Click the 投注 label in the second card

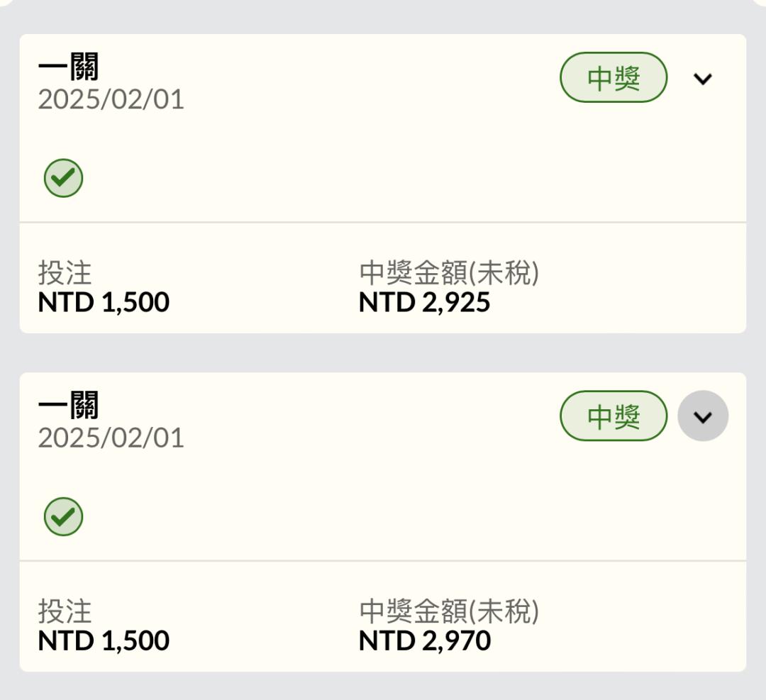tap(65, 611)
